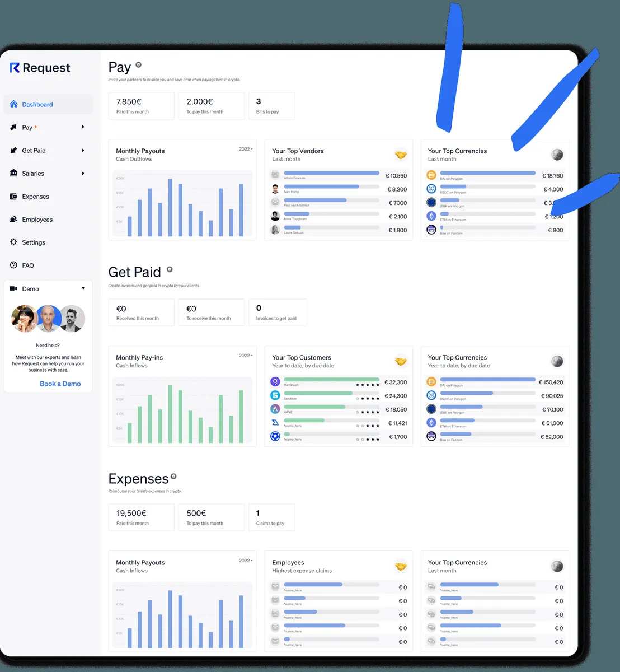620x672 pixels.
Task: Click the Settings gear icon
Action: tap(13, 242)
